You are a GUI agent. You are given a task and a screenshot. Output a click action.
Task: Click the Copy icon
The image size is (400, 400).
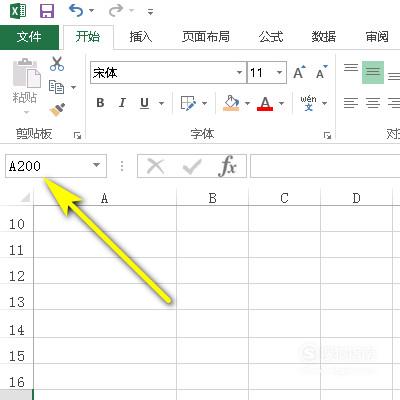56,87
